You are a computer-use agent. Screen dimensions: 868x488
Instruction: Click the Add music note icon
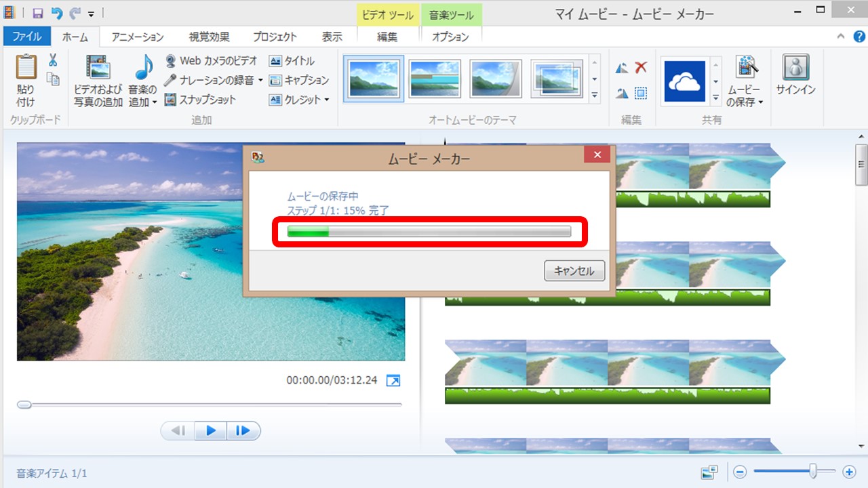[143, 68]
